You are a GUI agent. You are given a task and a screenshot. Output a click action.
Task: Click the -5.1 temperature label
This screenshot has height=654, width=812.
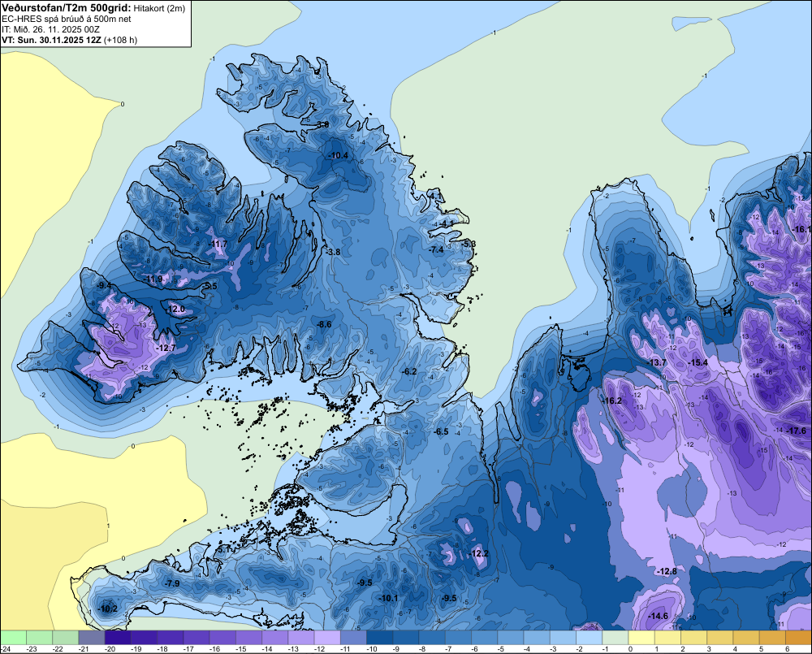coord(223,549)
